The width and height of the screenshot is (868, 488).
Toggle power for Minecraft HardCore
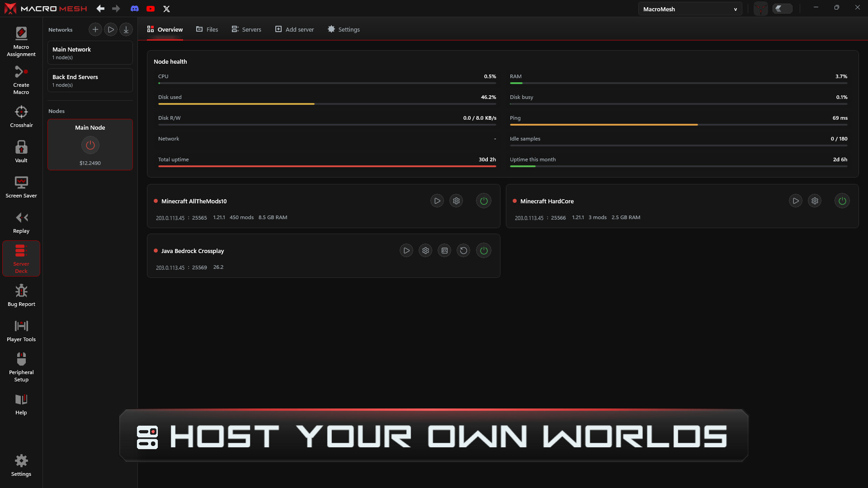click(842, 201)
